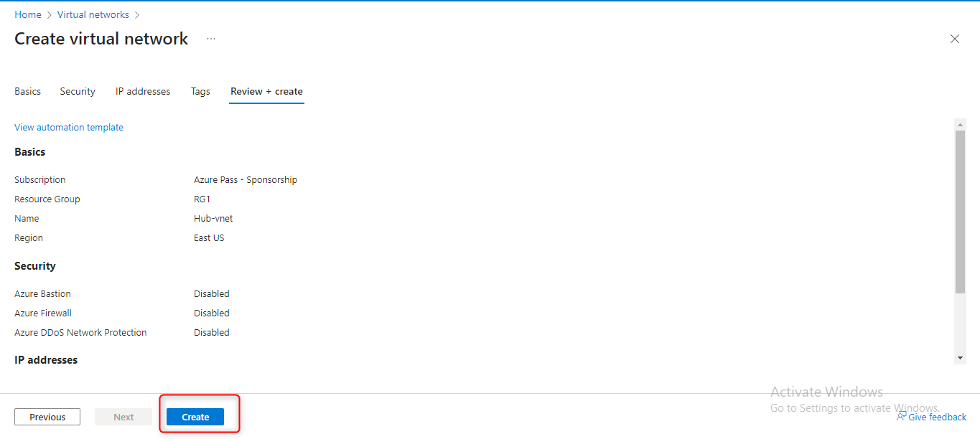
Task: Click the vertical scrollbar thumb
Action: click(960, 212)
